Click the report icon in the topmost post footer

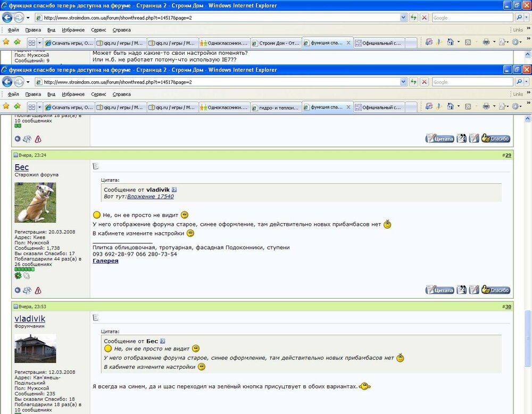coord(38,139)
